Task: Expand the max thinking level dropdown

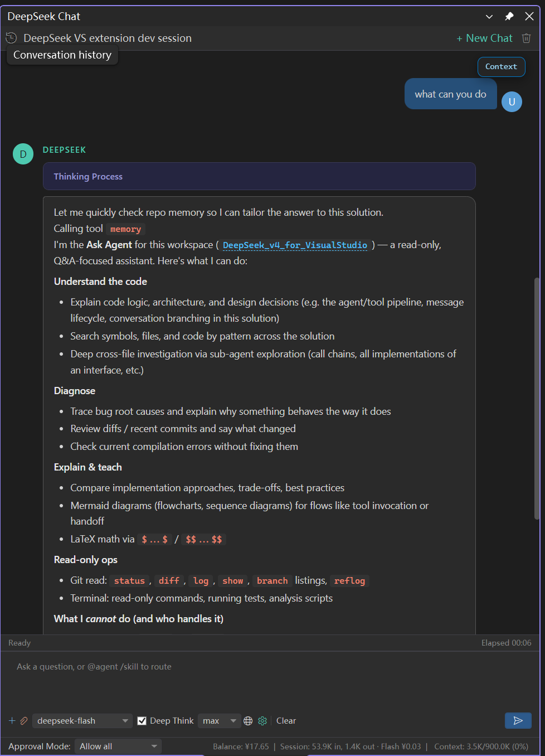Action: pyautogui.click(x=220, y=721)
